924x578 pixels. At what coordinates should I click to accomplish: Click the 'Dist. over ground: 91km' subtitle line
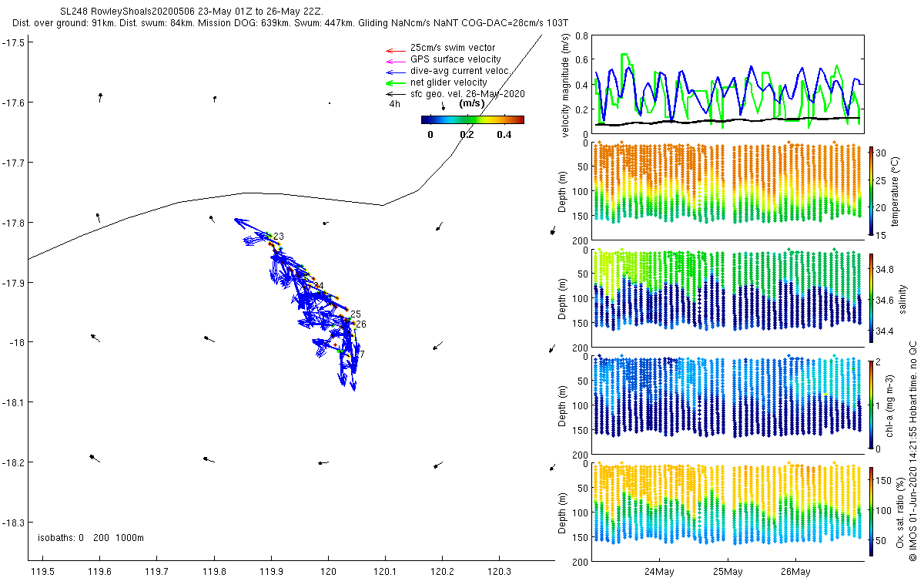pyautogui.click(x=290, y=24)
